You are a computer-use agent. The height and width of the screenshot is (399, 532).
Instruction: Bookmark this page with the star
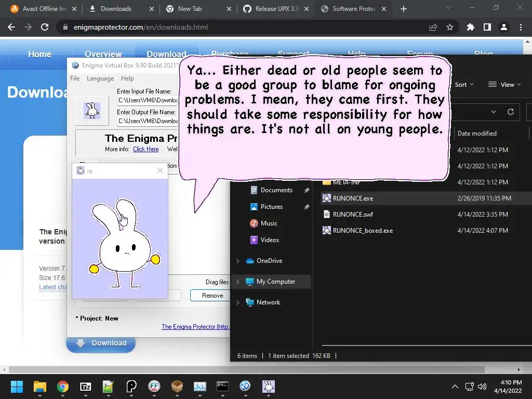(450, 27)
